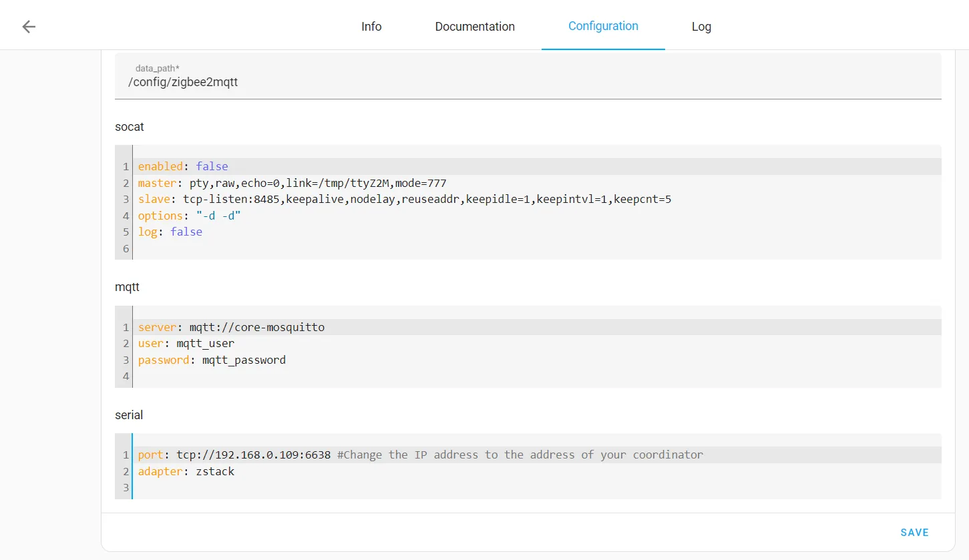Click the socat 'log: false' line
Viewport: 969px width, 560px height.
coord(170,232)
